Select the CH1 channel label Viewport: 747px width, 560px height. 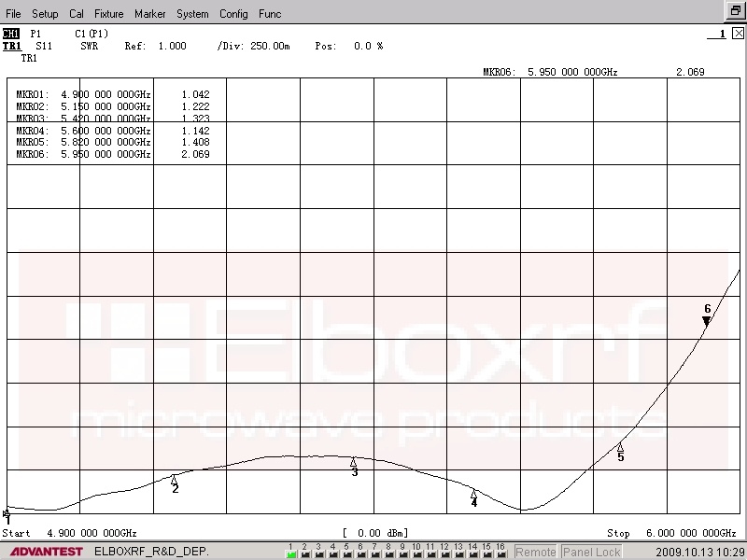11,34
